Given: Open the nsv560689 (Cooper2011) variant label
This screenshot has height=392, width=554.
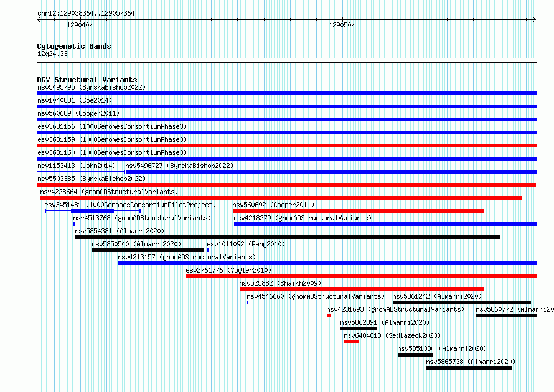Looking at the screenshot, I should (x=78, y=113).
